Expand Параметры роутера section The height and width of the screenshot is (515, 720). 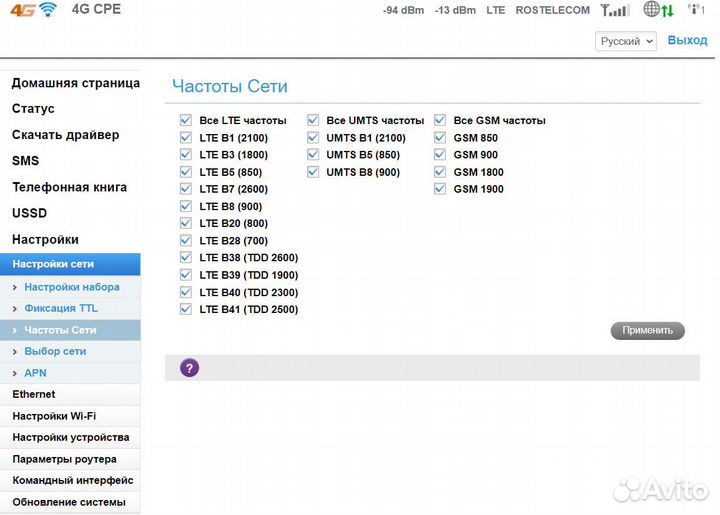coord(70,459)
